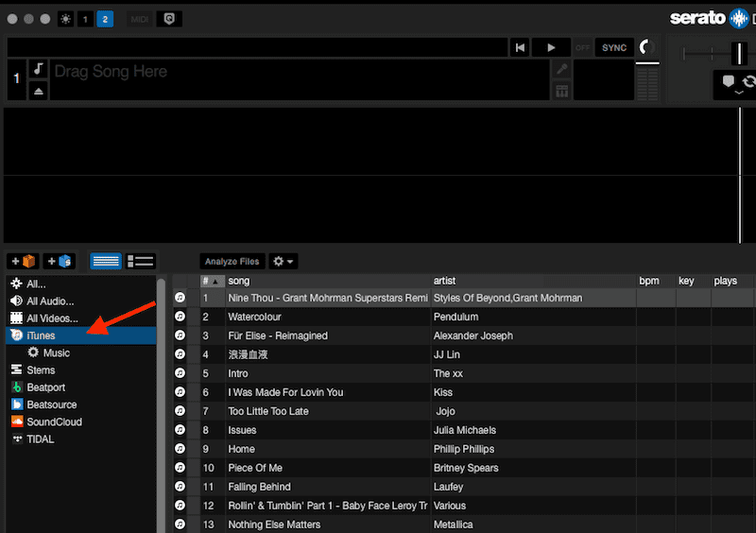Open the Beatport streaming library
The image size is (756, 533).
click(x=45, y=387)
